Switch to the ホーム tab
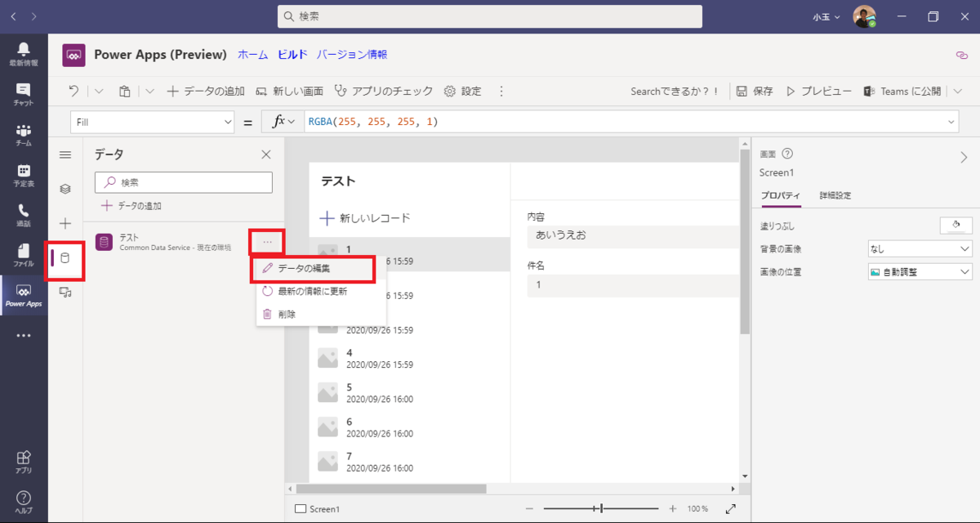Image resolution: width=980 pixels, height=523 pixels. click(252, 55)
